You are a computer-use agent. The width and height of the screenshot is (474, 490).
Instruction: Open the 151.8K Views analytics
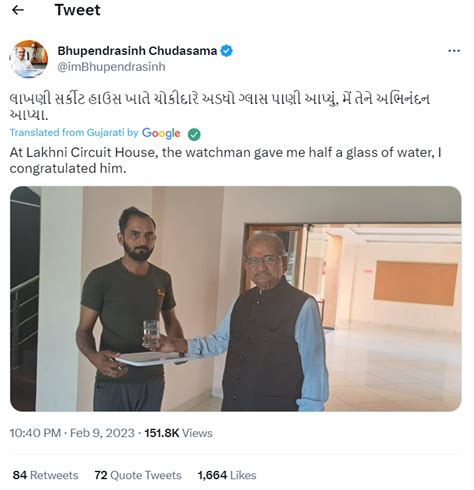[x=178, y=433]
